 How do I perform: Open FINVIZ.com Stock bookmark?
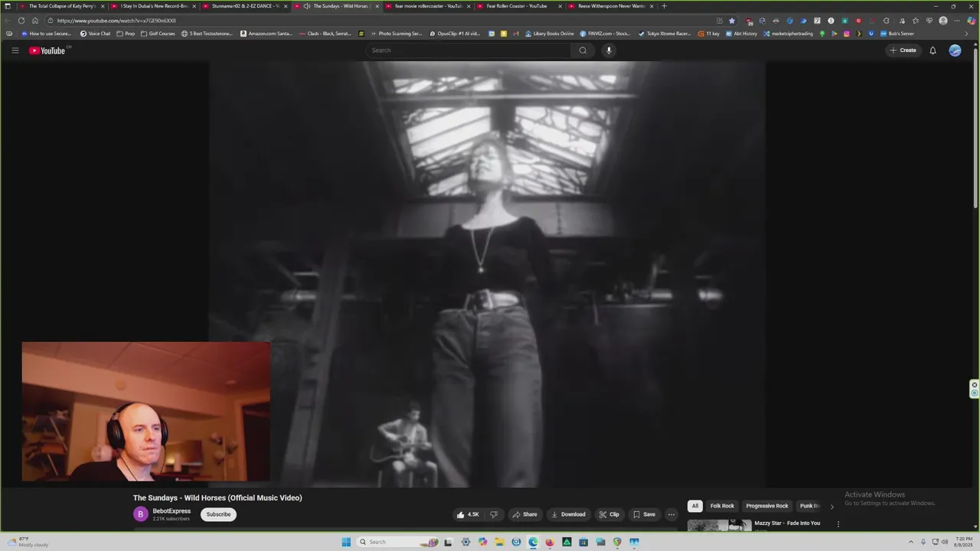point(605,34)
